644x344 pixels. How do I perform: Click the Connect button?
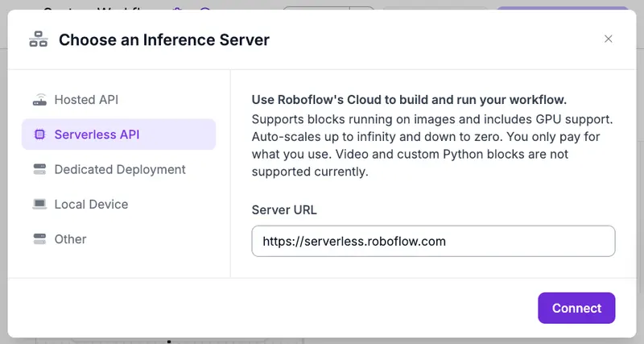coord(576,309)
